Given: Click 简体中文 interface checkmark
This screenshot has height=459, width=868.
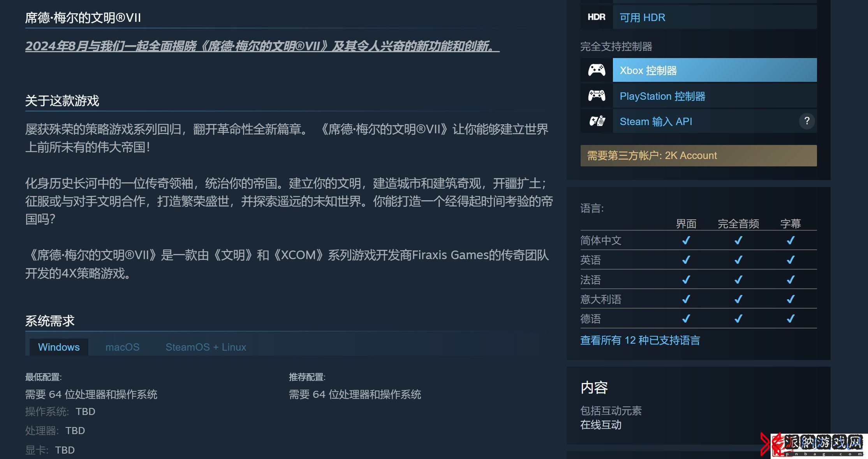Looking at the screenshot, I should (x=686, y=240).
